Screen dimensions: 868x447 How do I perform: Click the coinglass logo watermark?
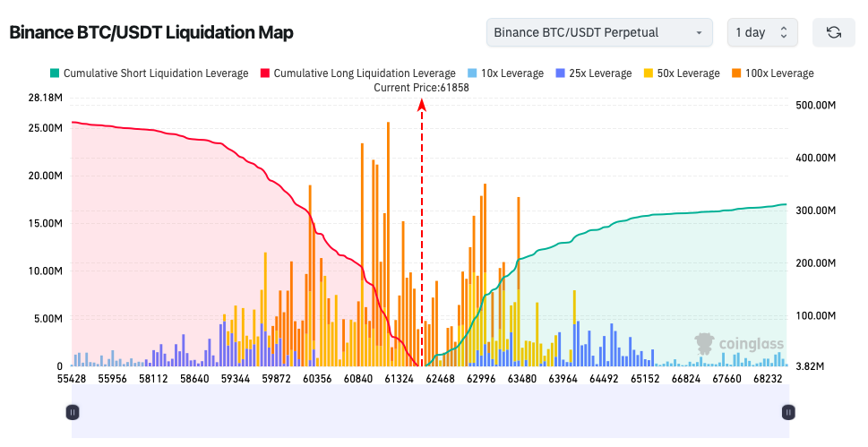pyautogui.click(x=739, y=344)
